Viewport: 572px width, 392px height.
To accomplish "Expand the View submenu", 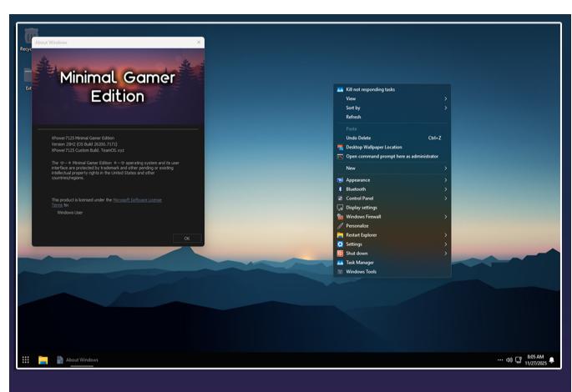I will coord(392,98).
